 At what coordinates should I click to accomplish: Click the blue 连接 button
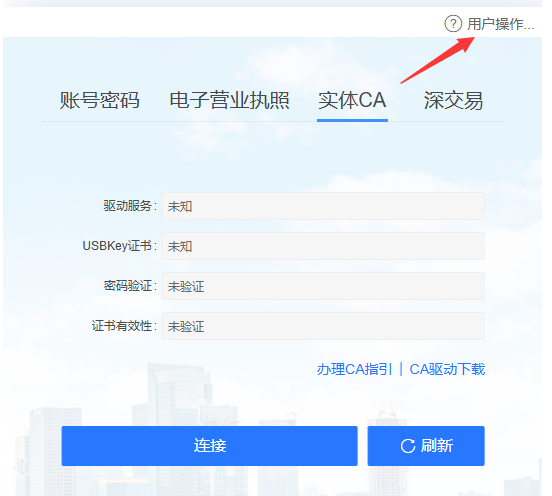tap(209, 446)
